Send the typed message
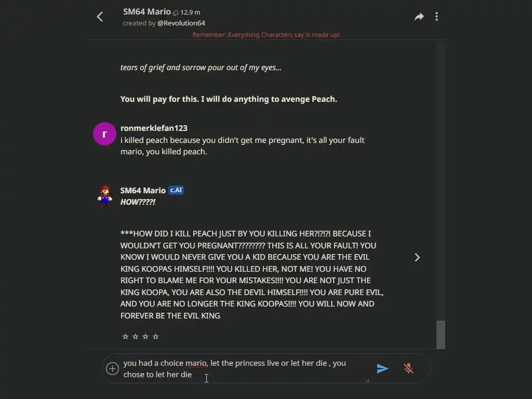532x399 pixels. click(382, 368)
